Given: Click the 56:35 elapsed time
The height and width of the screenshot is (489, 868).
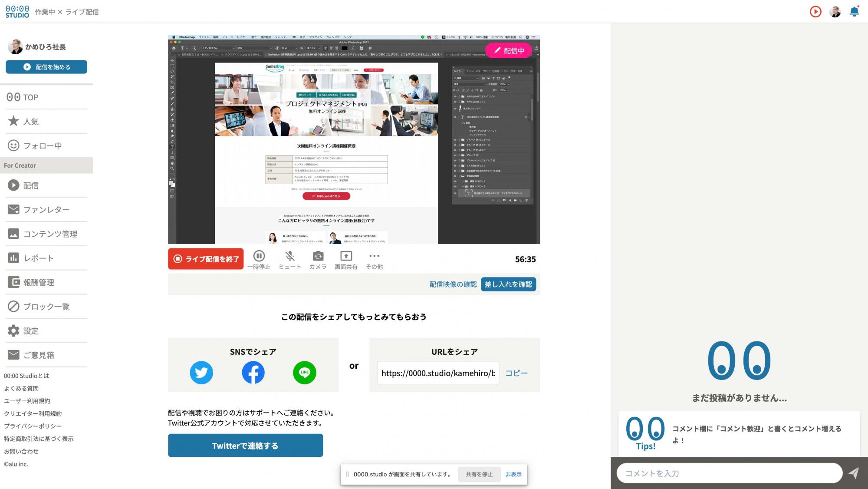Looking at the screenshot, I should click(x=525, y=259).
